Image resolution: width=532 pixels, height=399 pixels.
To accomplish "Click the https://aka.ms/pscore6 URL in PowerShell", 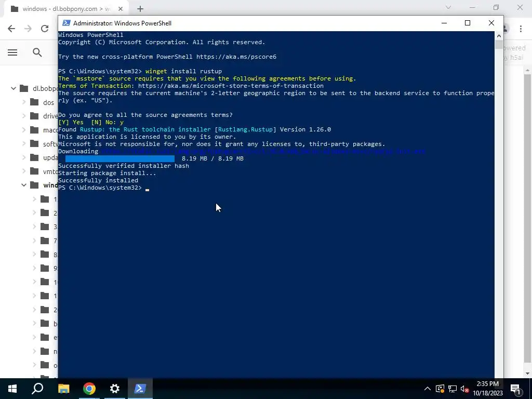I will point(236,57).
